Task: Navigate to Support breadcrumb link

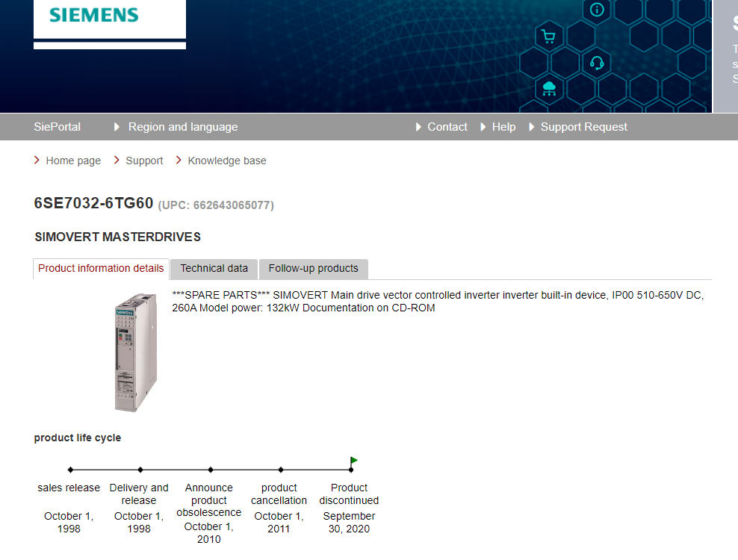Action: point(144,161)
